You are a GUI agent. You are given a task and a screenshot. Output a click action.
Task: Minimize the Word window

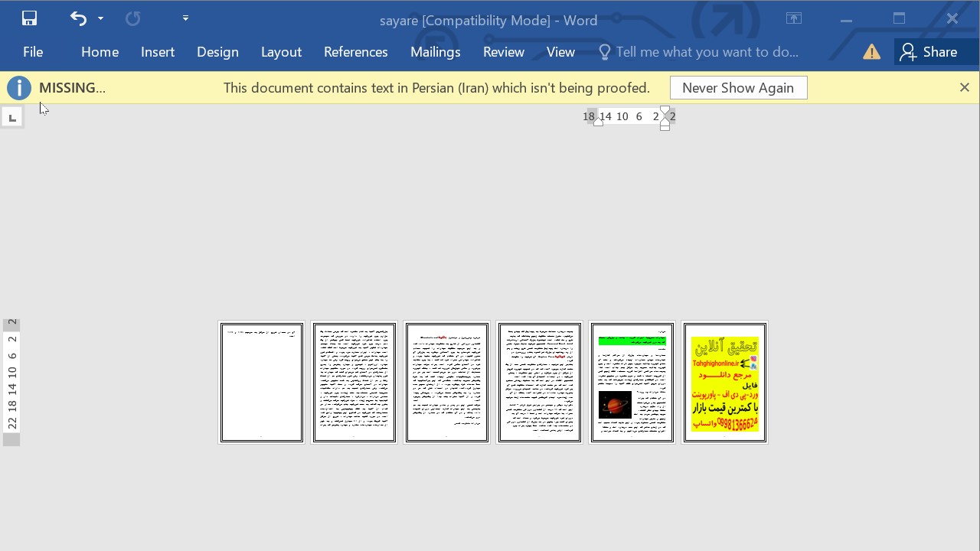(x=846, y=19)
